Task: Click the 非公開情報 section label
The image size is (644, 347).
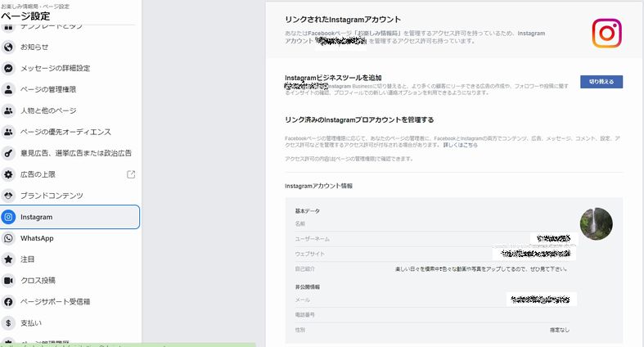Action: point(307,287)
